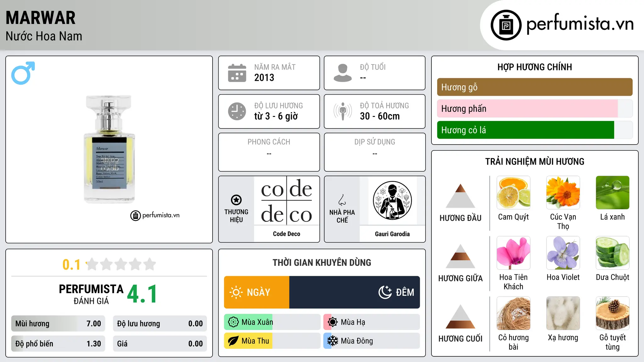Click the Mùa Hạ season bar
Viewport: 644px width, 362px height.
[x=372, y=322]
